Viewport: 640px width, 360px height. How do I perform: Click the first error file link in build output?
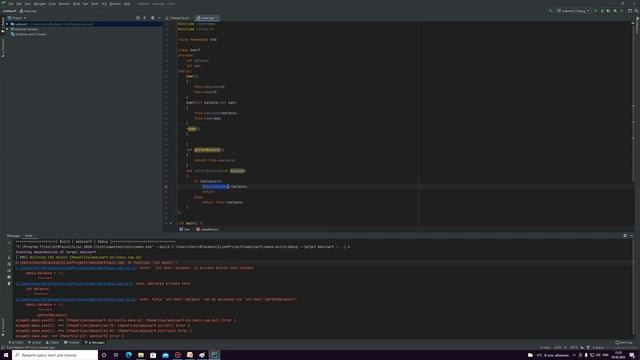click(76, 268)
